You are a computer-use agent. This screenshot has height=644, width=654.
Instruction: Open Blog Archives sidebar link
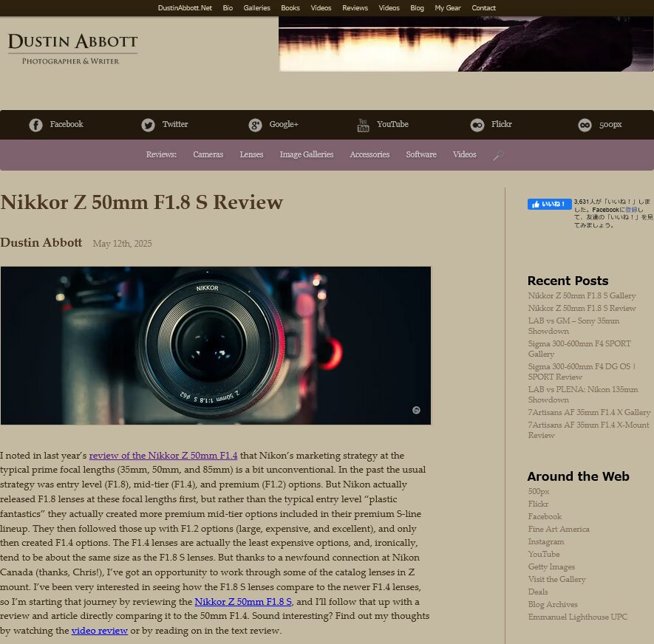pos(553,604)
